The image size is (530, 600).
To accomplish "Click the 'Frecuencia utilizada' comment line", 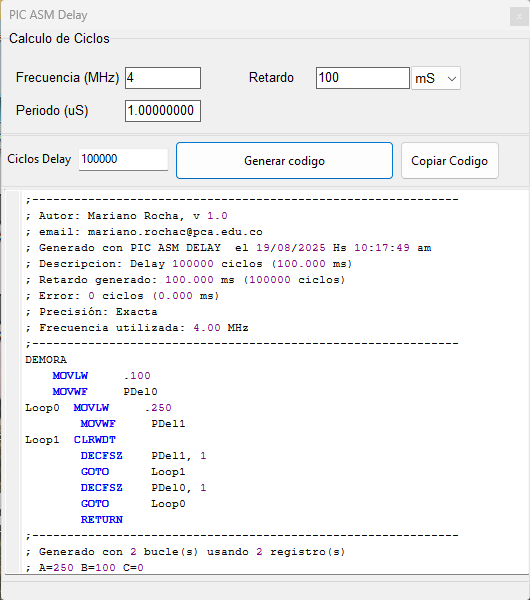I will point(137,328).
